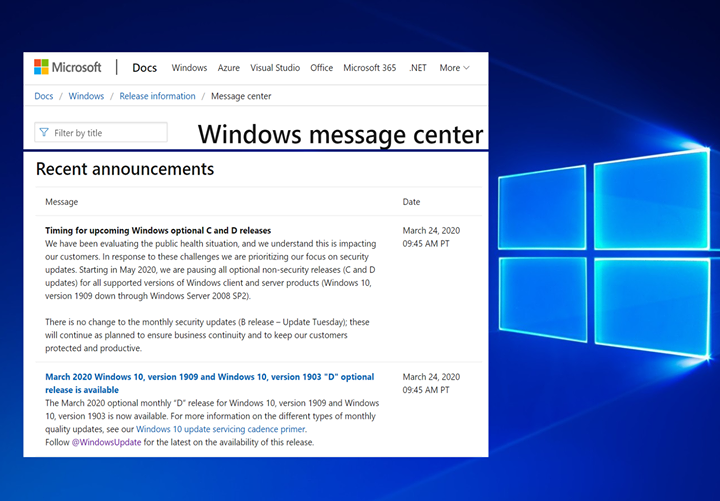720x501 pixels.
Task: Open the Windows nav item
Action: 189,68
